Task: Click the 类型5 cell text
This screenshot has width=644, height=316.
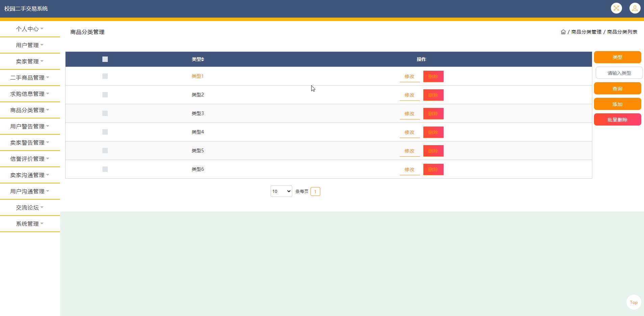Action: pos(198,151)
